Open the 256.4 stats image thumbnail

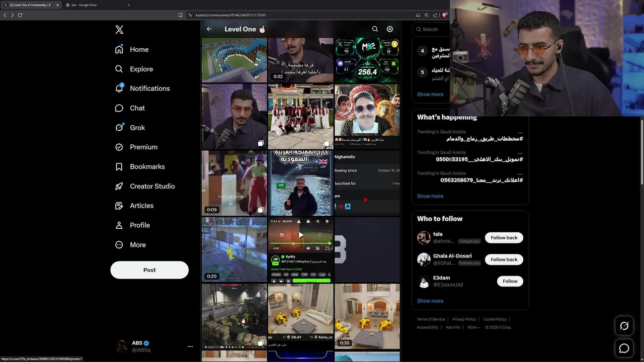coord(367,60)
